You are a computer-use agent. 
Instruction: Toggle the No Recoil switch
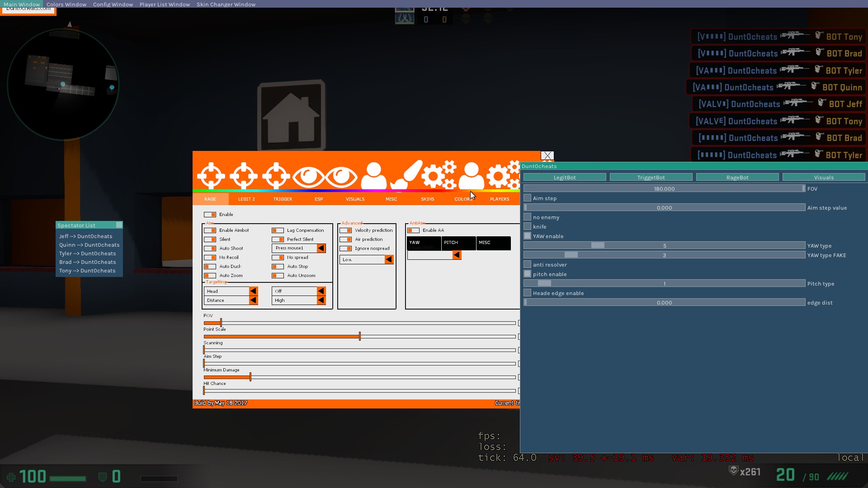tap(210, 258)
